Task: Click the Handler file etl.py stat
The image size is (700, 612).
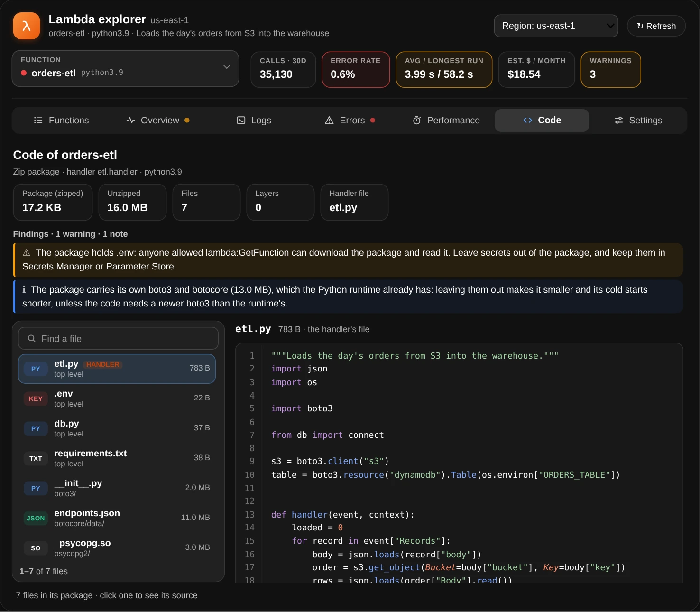Action: coord(354,202)
